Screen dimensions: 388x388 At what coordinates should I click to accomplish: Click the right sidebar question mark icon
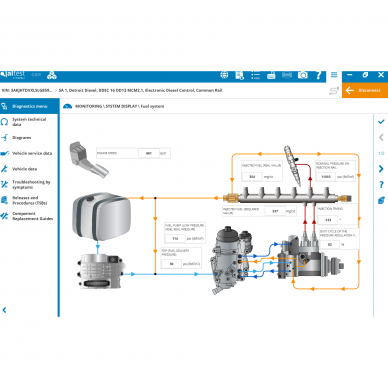coord(381,184)
